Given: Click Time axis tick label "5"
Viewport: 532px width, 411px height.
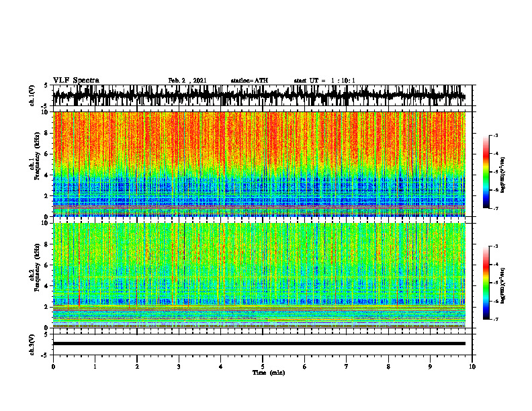Looking at the screenshot, I should pyautogui.click(x=263, y=367).
